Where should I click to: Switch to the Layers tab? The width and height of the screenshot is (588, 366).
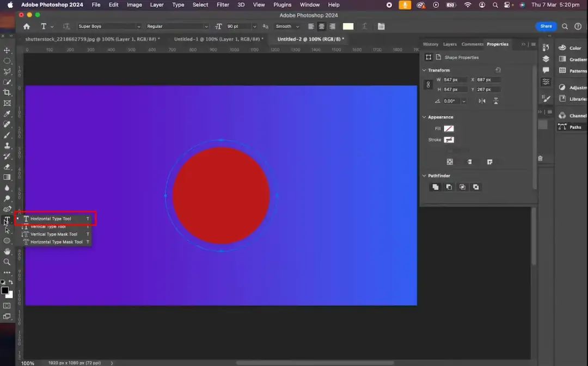tap(450, 44)
